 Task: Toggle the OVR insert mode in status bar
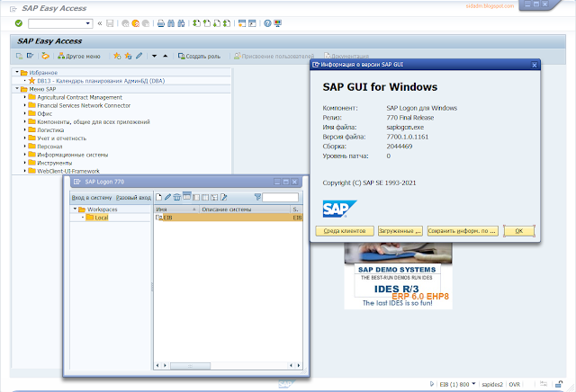tap(514, 384)
